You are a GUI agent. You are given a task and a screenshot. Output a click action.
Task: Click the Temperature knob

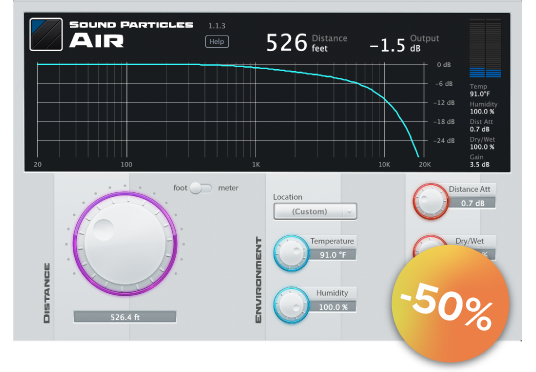point(291,253)
